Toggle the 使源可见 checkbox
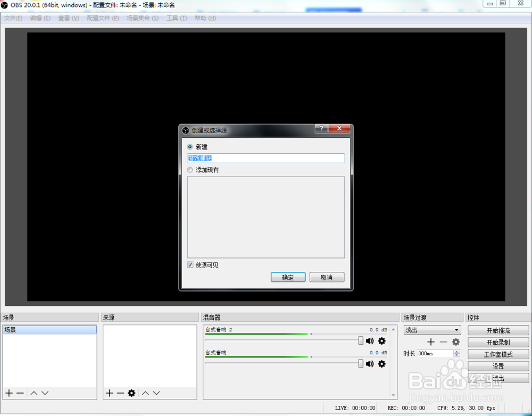The width and height of the screenshot is (532, 416). tap(190, 265)
